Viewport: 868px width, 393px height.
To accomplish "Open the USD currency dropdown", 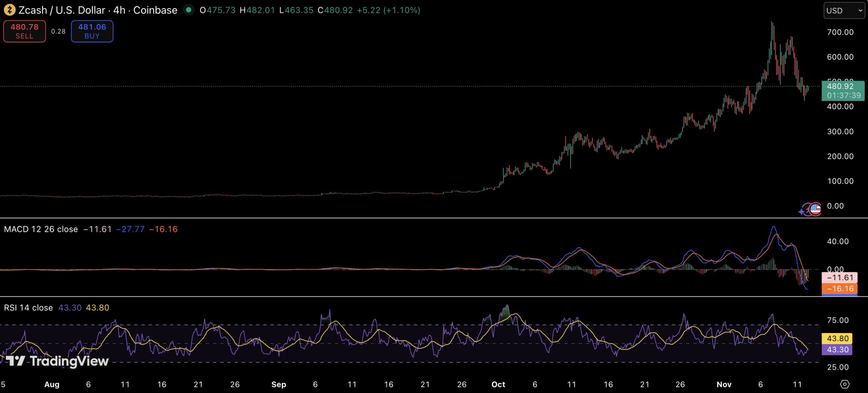I will [844, 11].
